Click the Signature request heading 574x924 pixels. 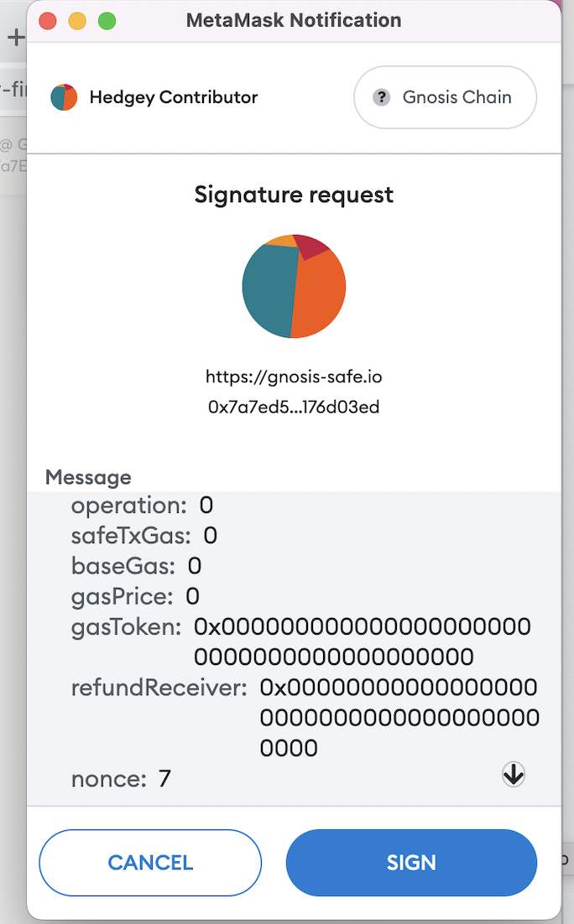pyautogui.click(x=294, y=195)
